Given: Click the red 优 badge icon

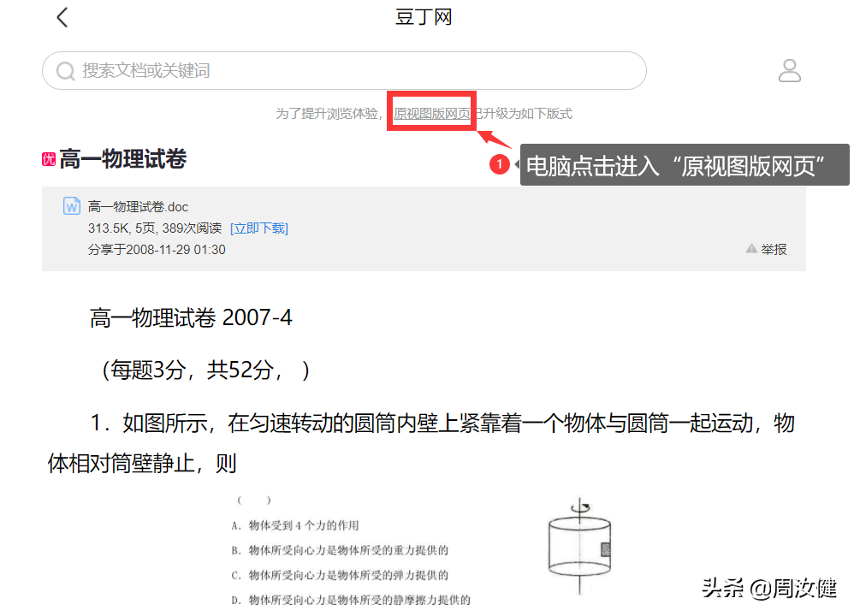Looking at the screenshot, I should (49, 159).
